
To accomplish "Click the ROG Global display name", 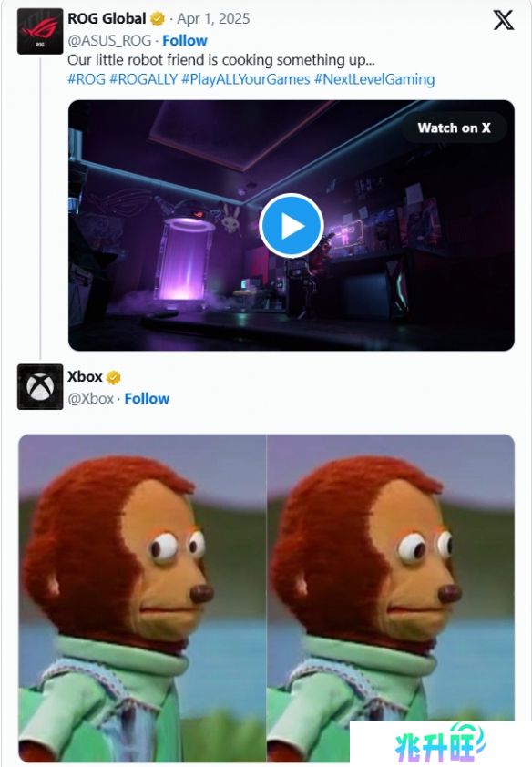I will pos(107,18).
